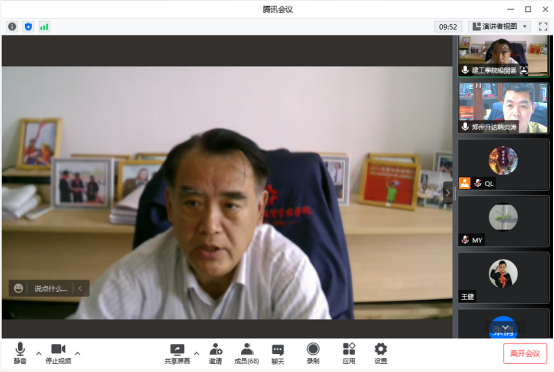Stop the video camera
The image size is (554, 372).
58,354
